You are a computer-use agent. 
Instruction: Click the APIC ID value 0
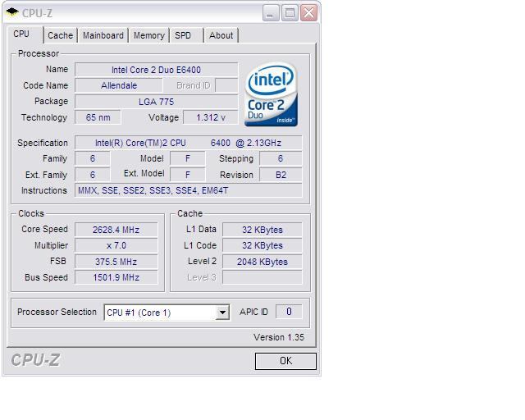point(289,312)
